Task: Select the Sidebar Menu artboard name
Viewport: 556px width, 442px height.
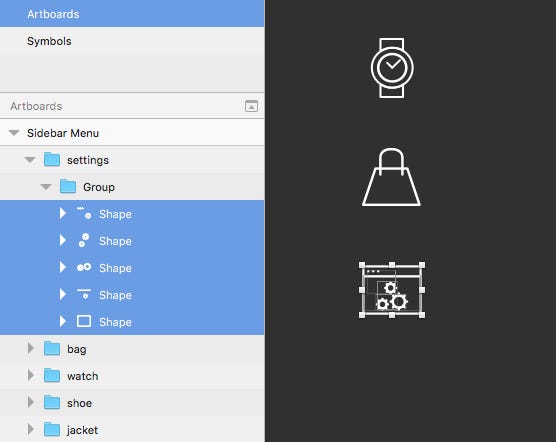Action: click(x=63, y=133)
